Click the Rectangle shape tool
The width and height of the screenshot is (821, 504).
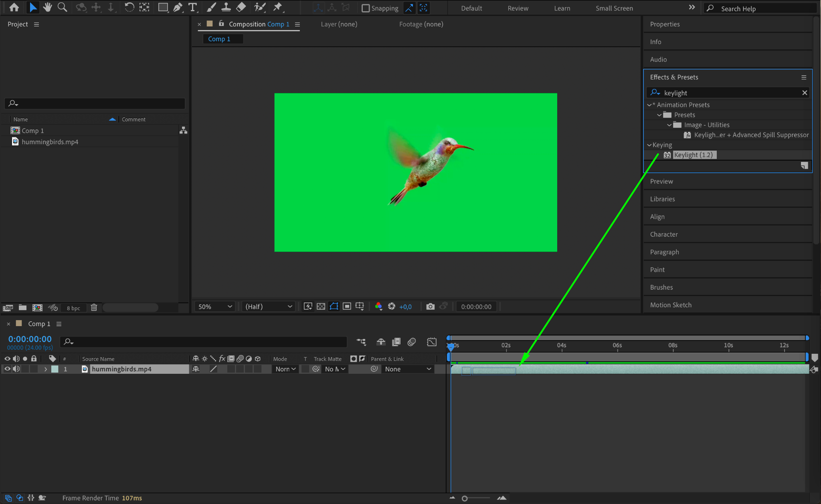point(163,7)
